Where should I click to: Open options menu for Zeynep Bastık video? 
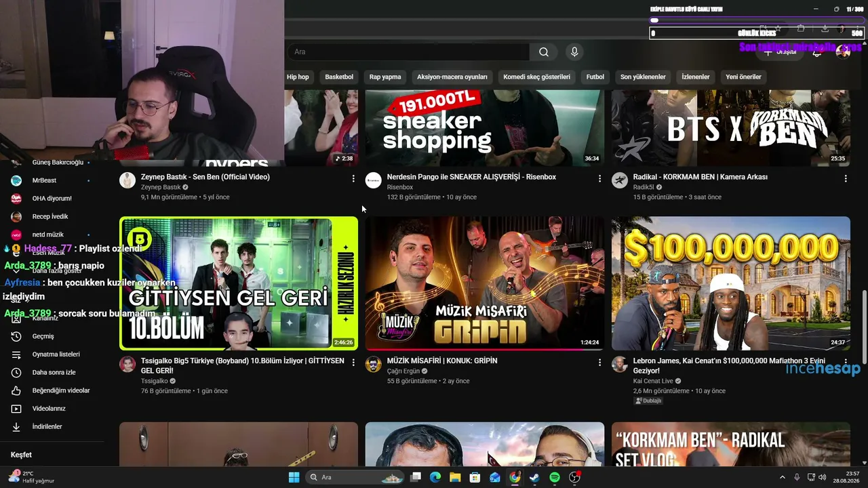pos(353,178)
